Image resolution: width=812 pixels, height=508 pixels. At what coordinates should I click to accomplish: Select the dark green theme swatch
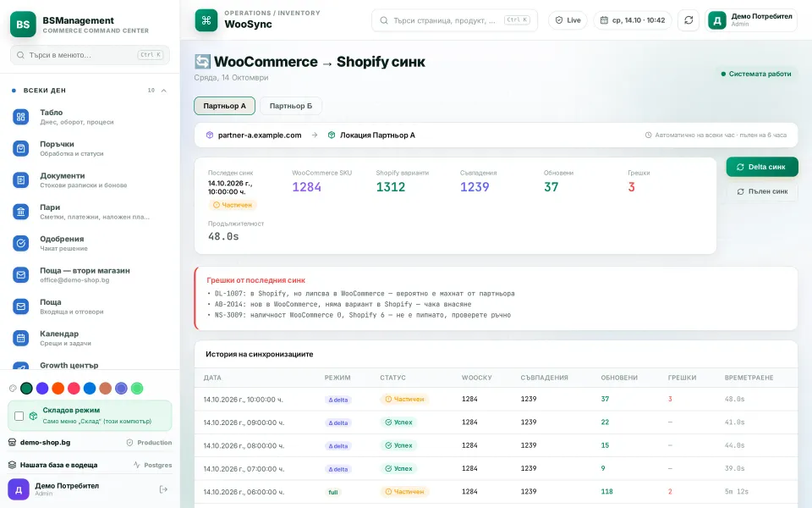(26, 389)
